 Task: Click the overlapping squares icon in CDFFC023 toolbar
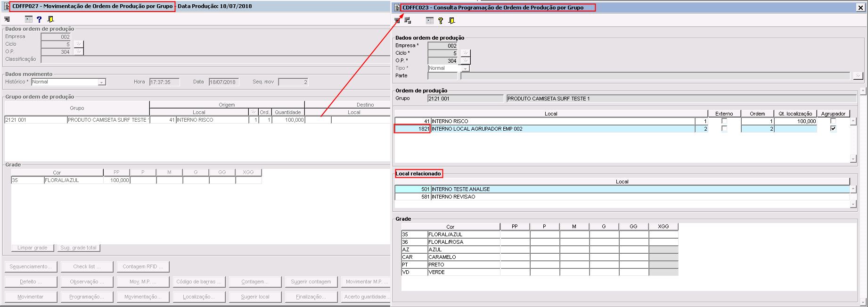coord(408,20)
